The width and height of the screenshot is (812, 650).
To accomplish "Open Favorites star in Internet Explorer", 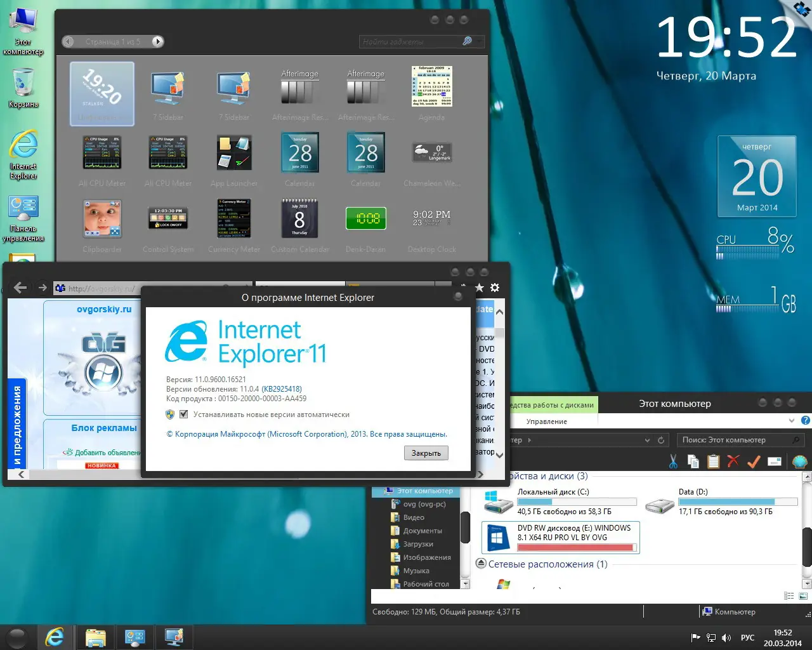I will (480, 288).
